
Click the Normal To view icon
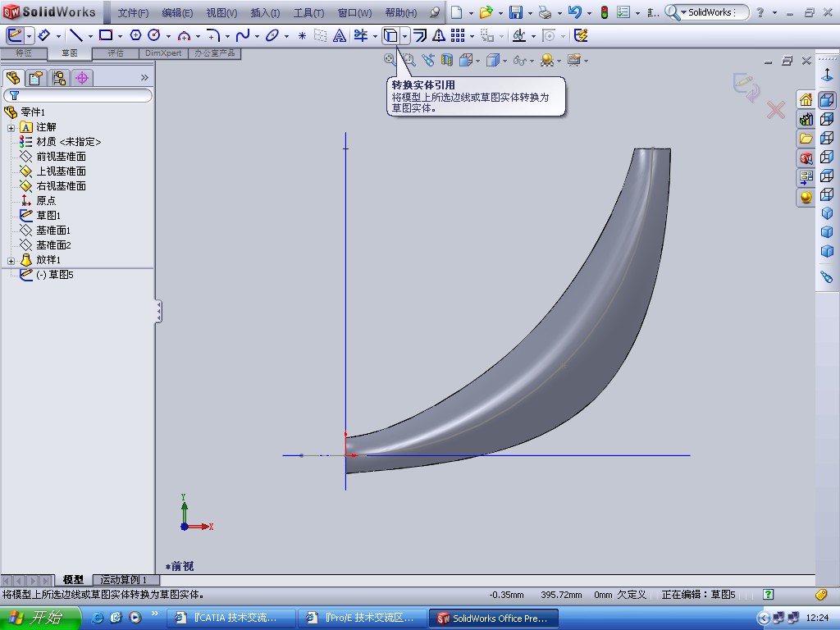(827, 75)
